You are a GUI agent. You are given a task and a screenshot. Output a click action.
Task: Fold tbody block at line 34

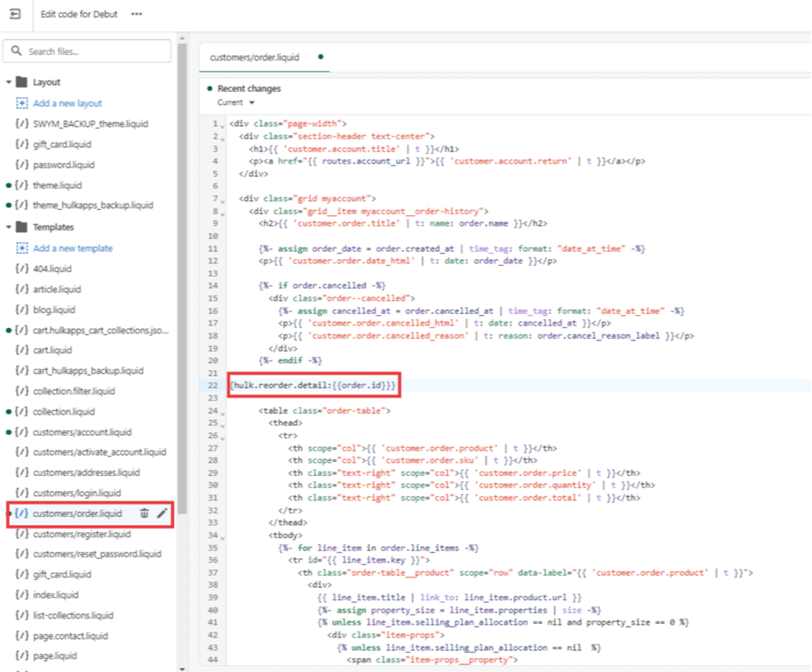(222, 537)
